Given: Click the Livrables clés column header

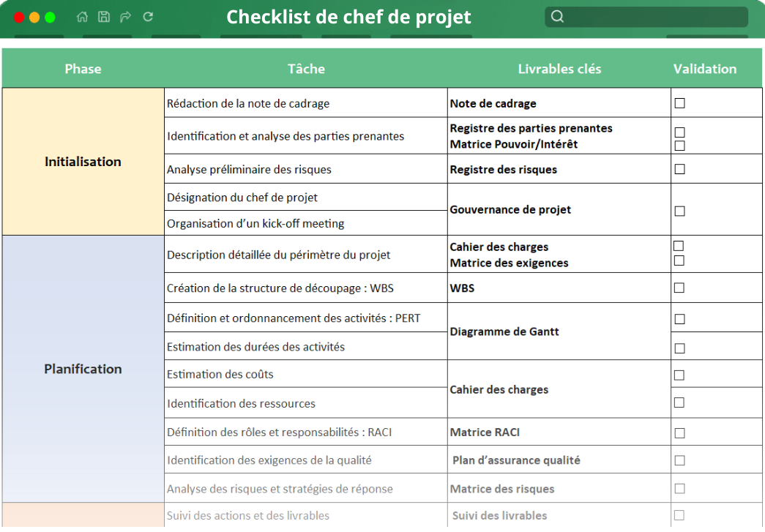Looking at the screenshot, I should click(559, 69).
